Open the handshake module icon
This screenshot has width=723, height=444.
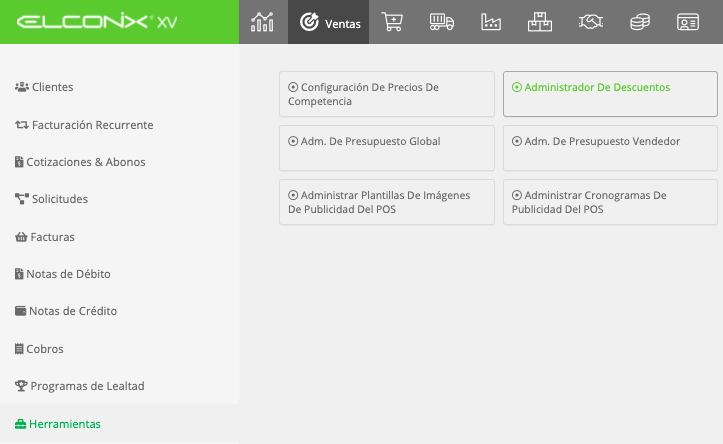pyautogui.click(x=591, y=22)
